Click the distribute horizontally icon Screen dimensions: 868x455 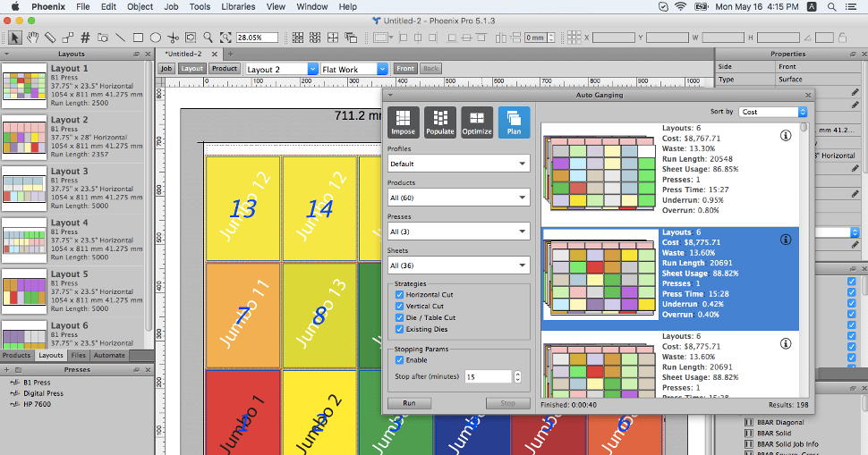(500, 38)
